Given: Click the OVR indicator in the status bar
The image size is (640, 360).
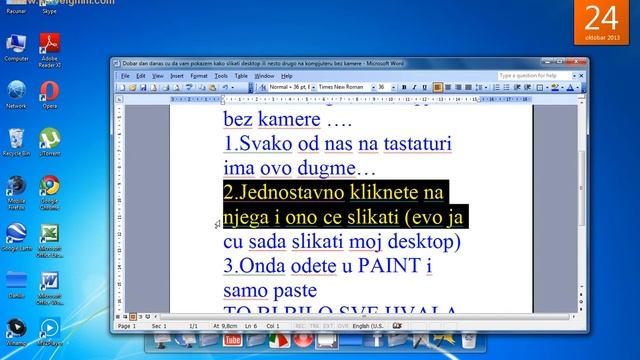Looking at the screenshot, I should coord(343,326).
